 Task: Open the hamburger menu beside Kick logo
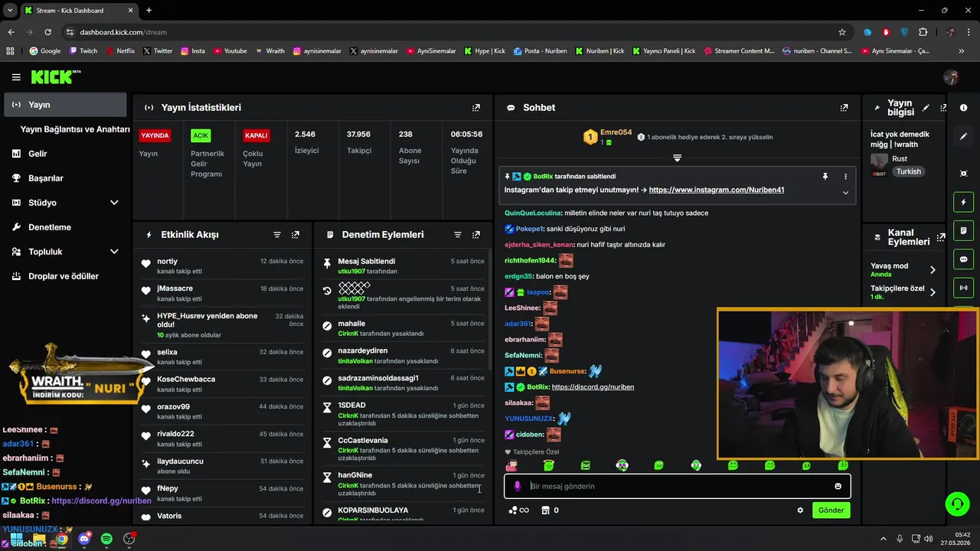click(x=16, y=77)
